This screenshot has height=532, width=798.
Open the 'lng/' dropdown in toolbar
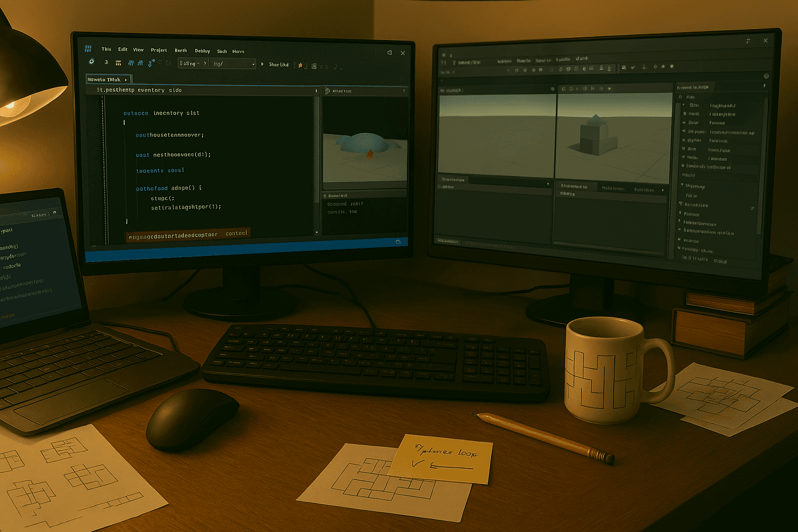point(234,64)
